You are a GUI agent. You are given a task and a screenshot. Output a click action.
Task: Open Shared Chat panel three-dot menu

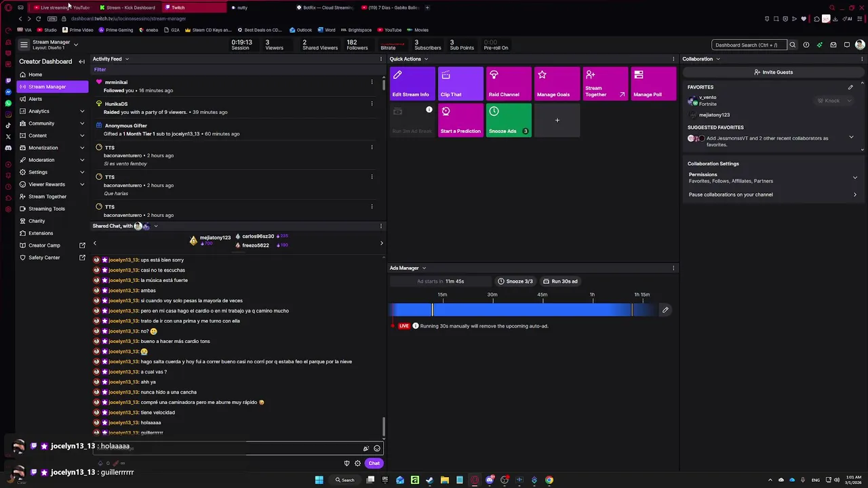[x=381, y=226]
